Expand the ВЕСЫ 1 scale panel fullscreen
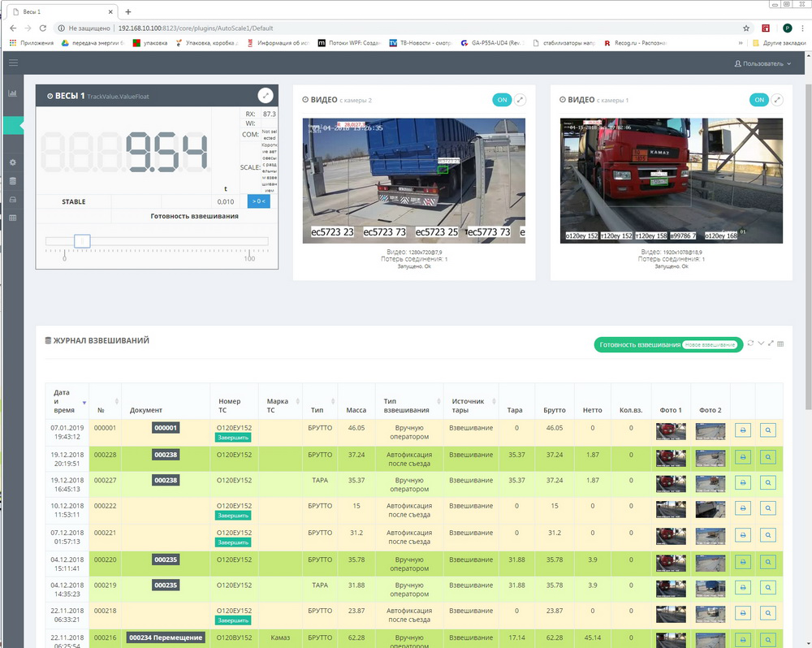This screenshot has width=812, height=648. [x=265, y=96]
